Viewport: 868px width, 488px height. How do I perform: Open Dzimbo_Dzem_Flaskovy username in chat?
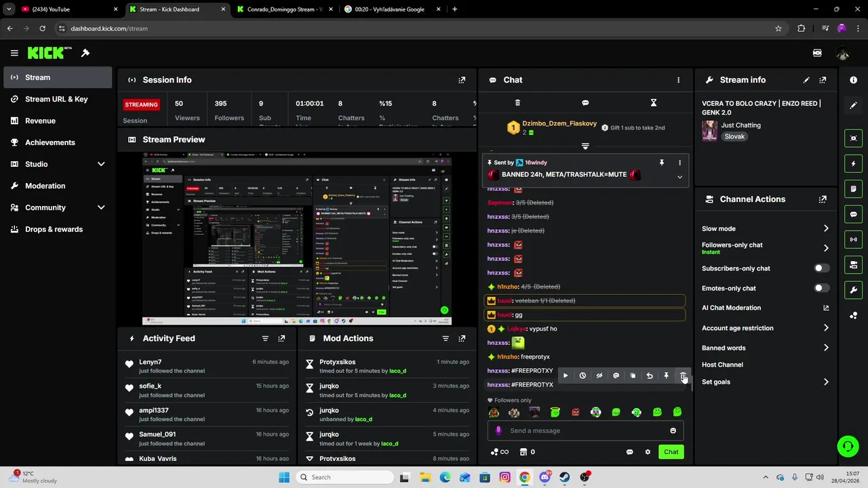click(x=559, y=123)
